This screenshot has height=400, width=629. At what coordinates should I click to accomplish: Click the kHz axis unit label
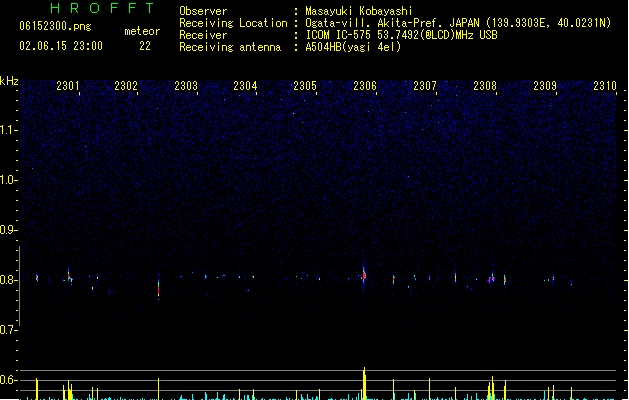(9, 81)
